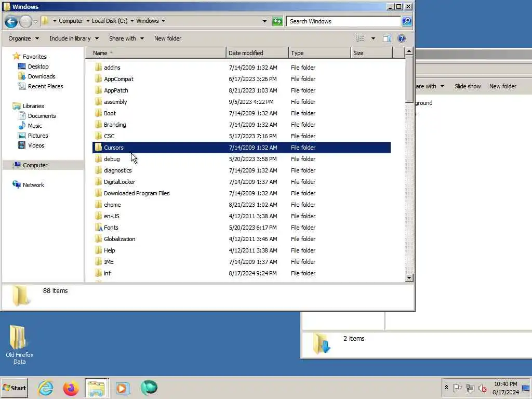Open the Pictures library
The height and width of the screenshot is (399, 532).
click(x=37, y=136)
